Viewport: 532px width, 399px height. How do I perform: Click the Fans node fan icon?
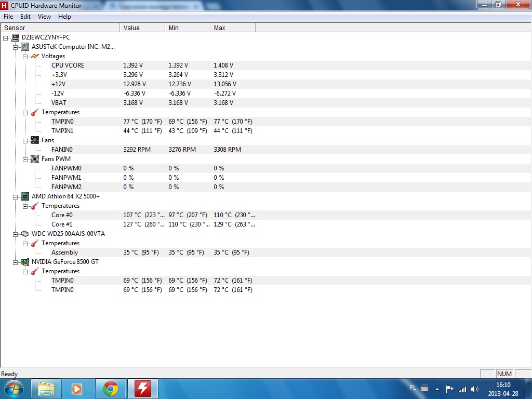coord(35,140)
